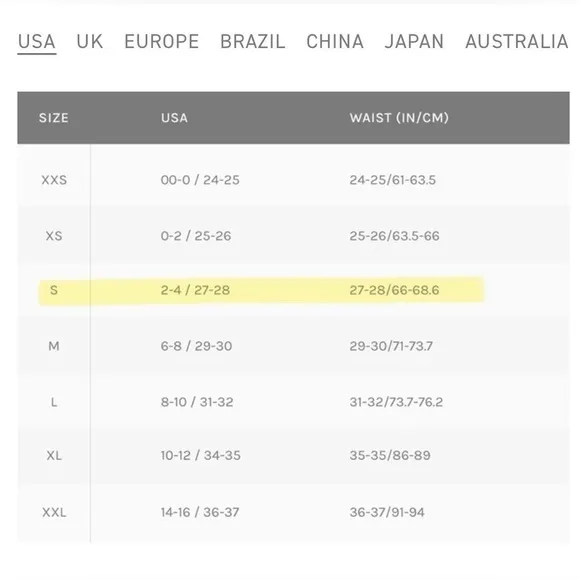Switch to the UK tab
The height and width of the screenshot is (580, 580).
(x=90, y=41)
